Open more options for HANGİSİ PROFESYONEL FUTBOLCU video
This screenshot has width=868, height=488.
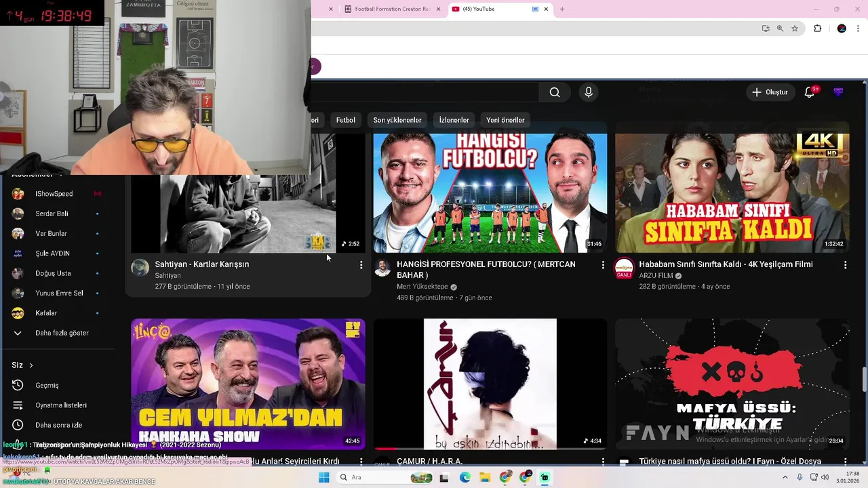[603, 265]
